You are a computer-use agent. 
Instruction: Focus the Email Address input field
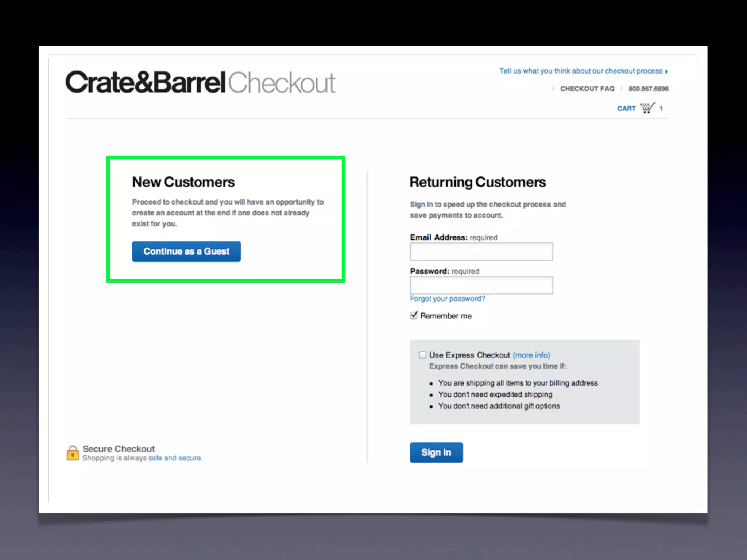(x=481, y=252)
